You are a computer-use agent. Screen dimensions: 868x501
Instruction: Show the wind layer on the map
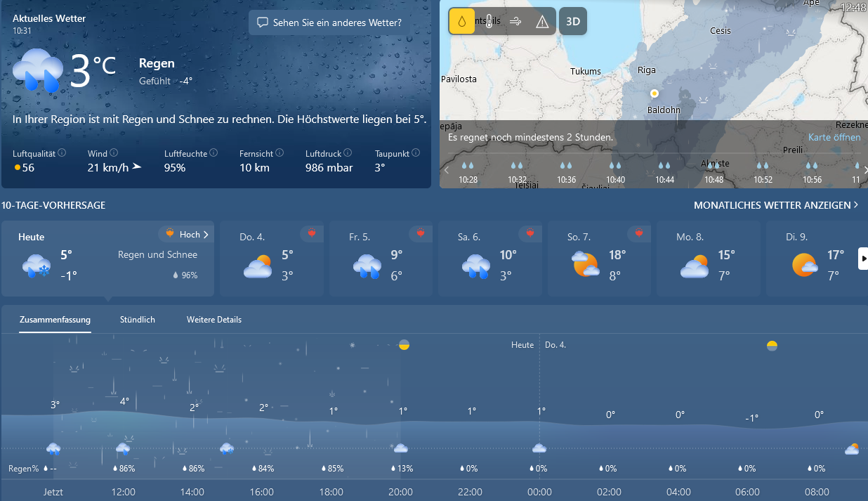[515, 22]
